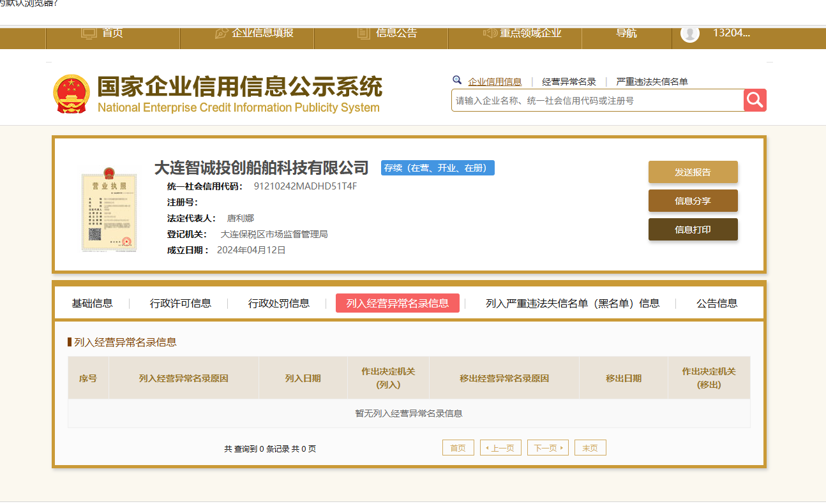Click the 企业信息填报 pencil icon

coord(222,33)
